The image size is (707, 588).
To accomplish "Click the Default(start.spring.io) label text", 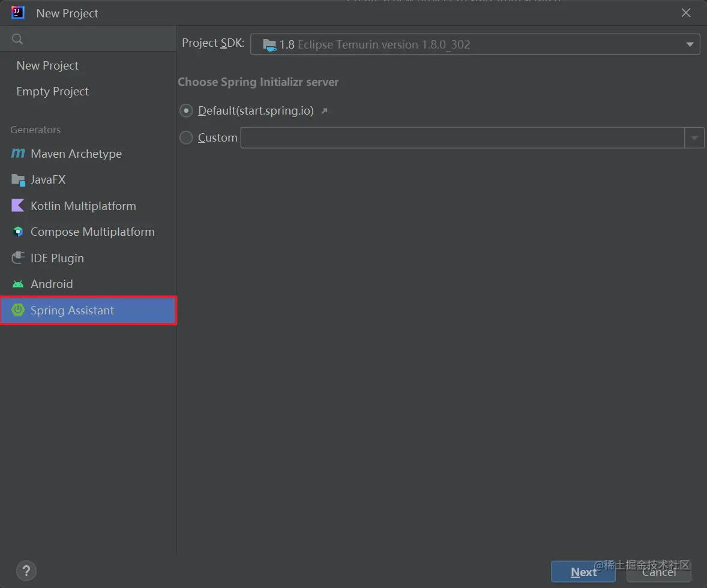I will tap(256, 111).
